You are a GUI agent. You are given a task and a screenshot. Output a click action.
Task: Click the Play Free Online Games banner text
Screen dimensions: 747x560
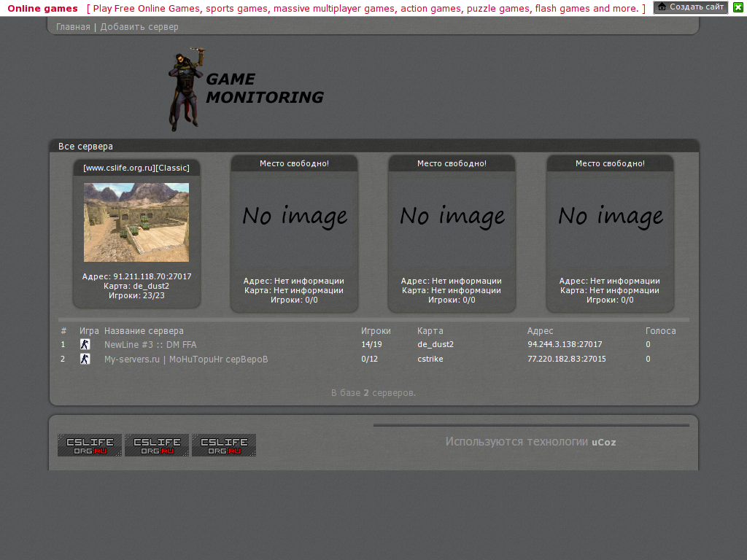click(365, 9)
